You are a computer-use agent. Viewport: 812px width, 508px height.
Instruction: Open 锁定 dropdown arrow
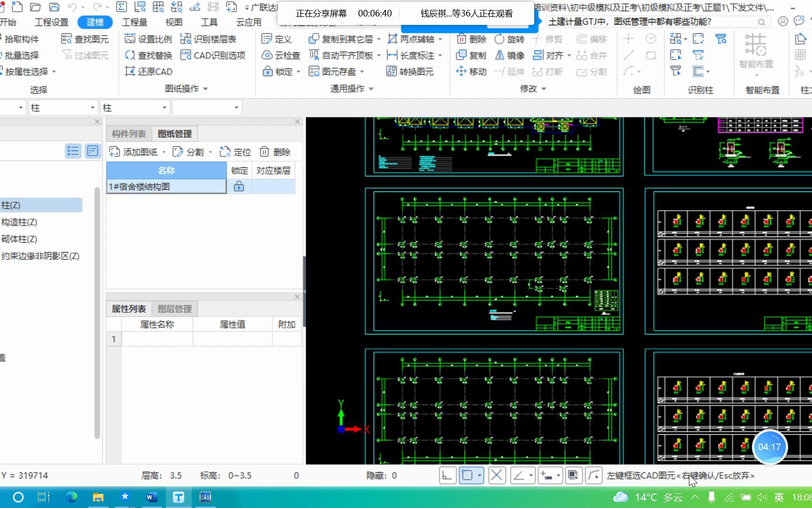(298, 72)
